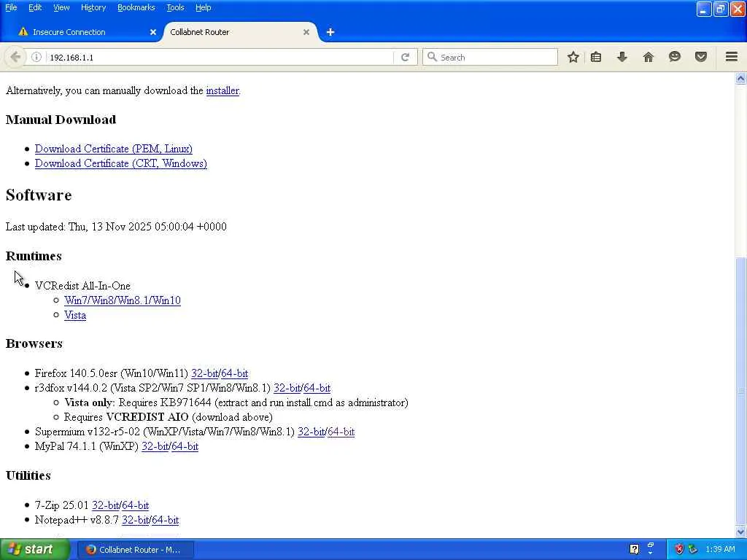Open the site information icon in address bar
This screenshot has height=560, width=747.
click(x=36, y=57)
